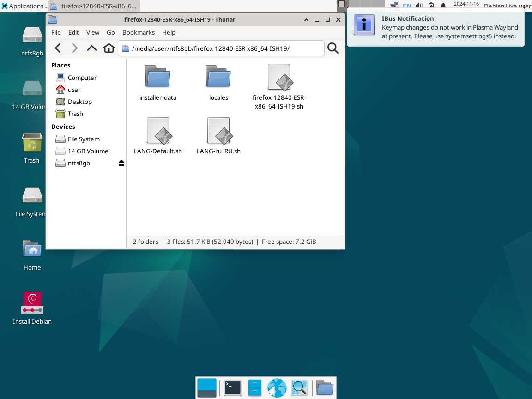Go back with the left arrow button

tap(58, 48)
